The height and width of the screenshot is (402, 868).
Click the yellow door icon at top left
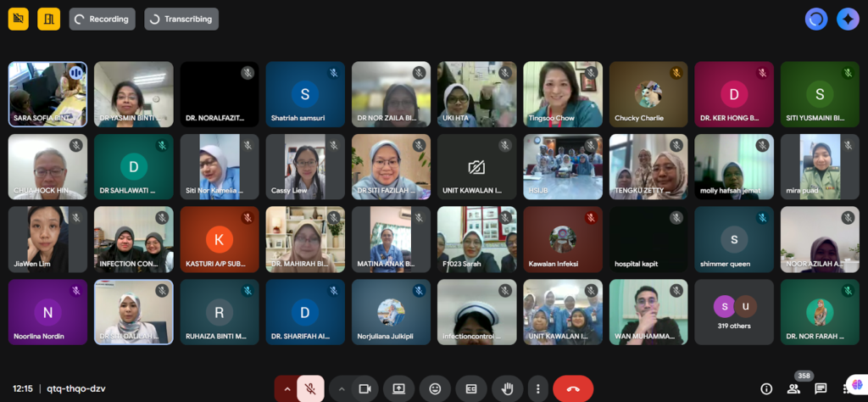click(48, 19)
